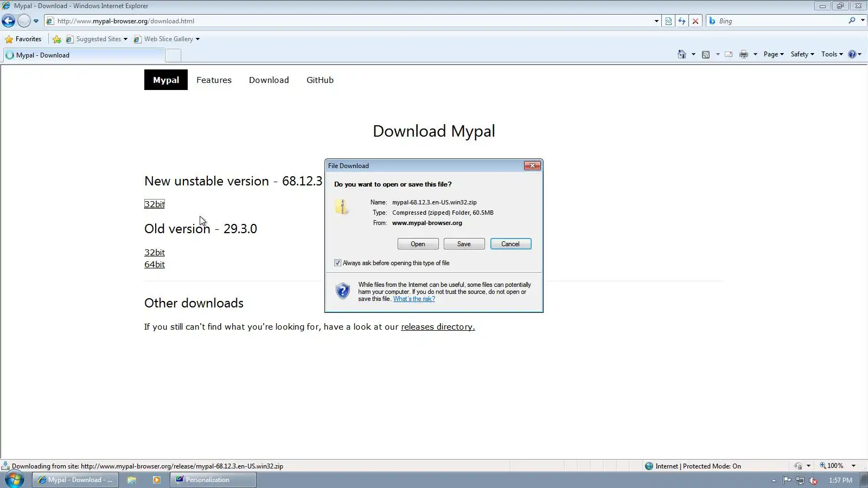Screen dimensions: 868x488
Task: Open a new blank tab
Action: pyautogui.click(x=173, y=55)
